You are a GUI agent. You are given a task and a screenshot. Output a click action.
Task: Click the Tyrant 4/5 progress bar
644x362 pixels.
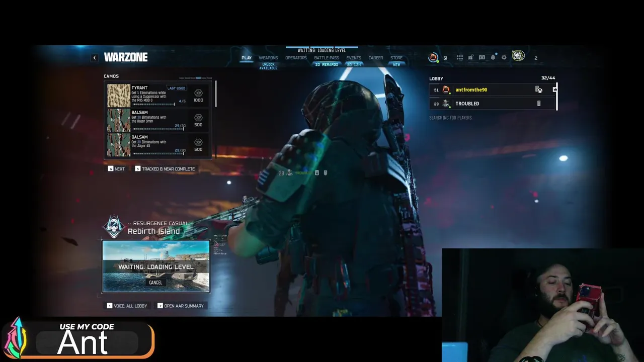(153, 105)
